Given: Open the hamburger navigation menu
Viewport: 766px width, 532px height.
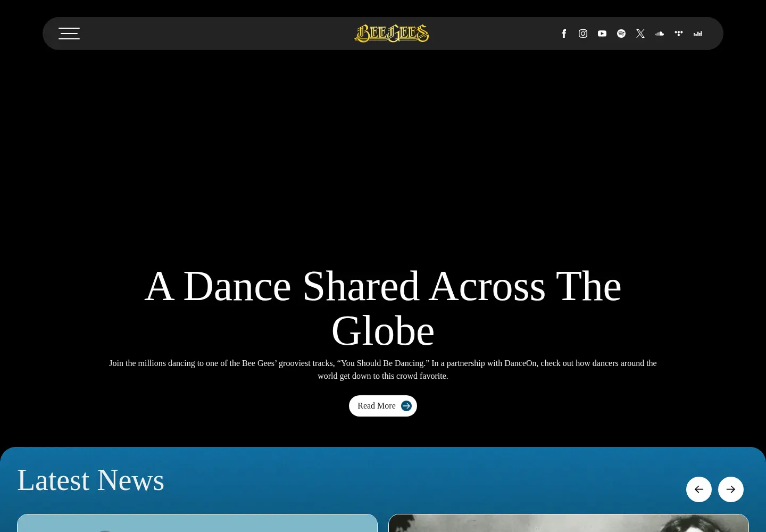Looking at the screenshot, I should 69,34.
